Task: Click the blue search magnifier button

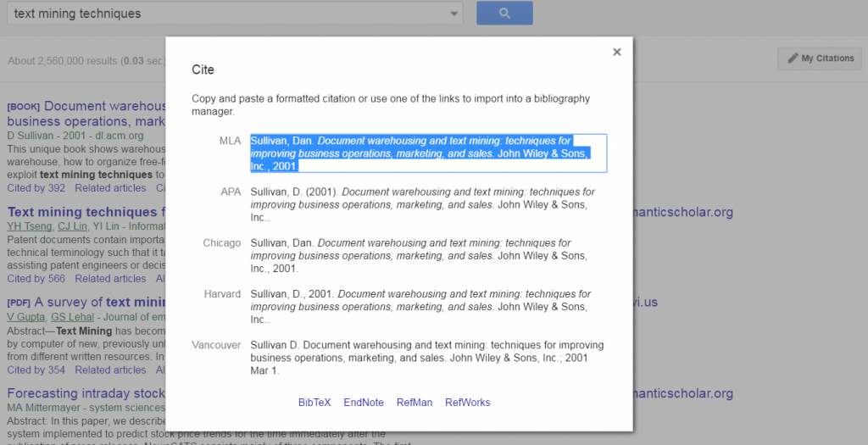Action: (x=504, y=14)
